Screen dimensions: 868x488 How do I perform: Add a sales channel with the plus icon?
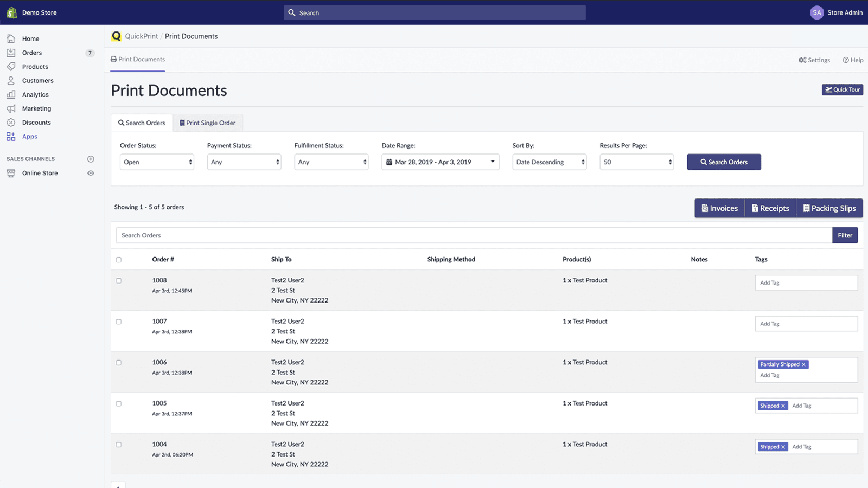[x=91, y=159]
